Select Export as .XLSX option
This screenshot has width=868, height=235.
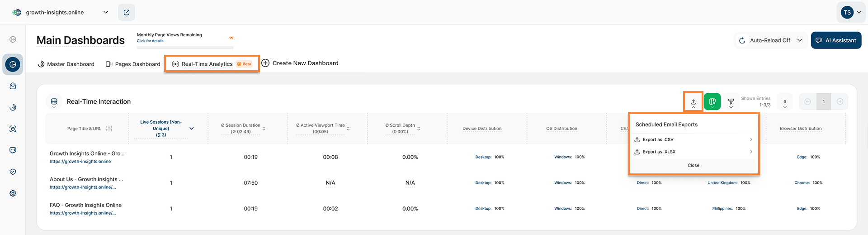(693, 152)
